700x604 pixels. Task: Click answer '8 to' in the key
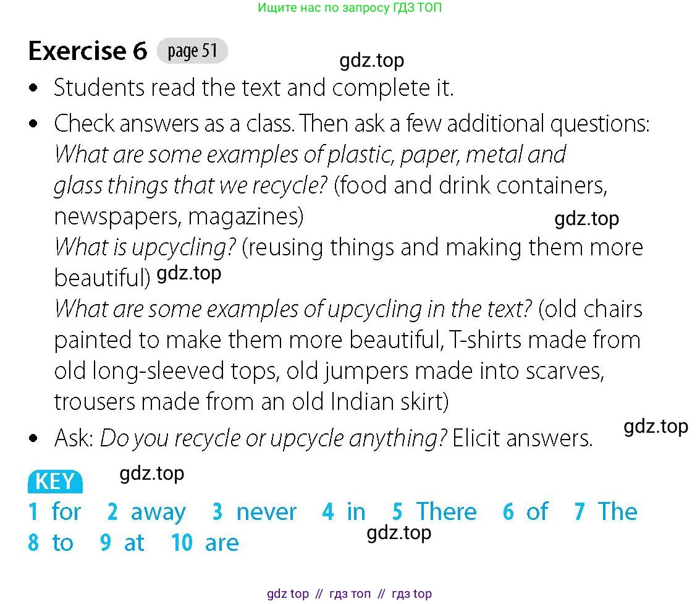pos(51,542)
